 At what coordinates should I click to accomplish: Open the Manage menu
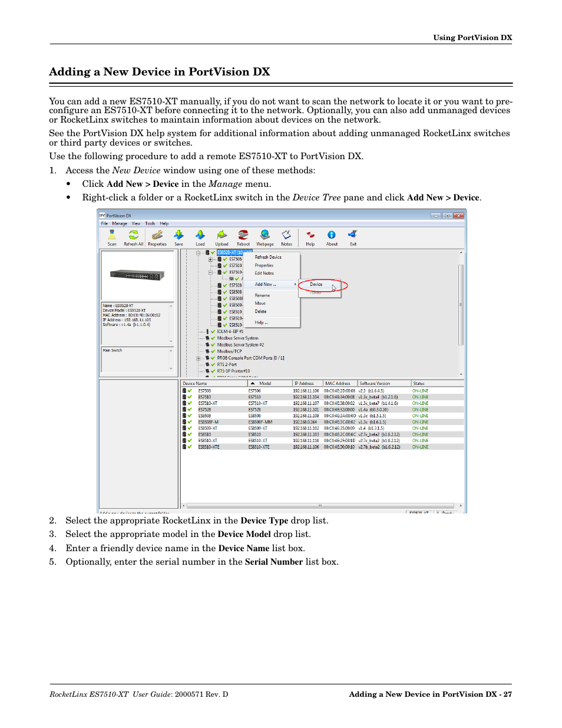pyautogui.click(x=120, y=223)
